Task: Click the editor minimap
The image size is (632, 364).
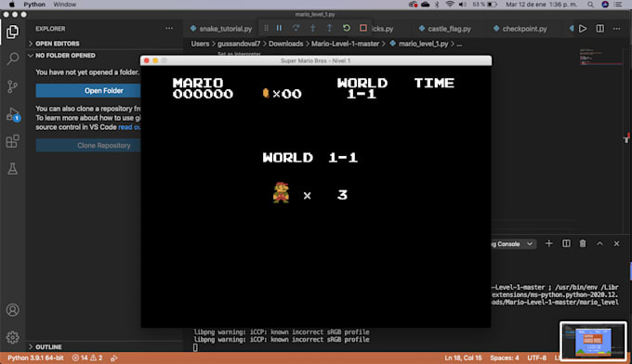Action: click(600, 58)
